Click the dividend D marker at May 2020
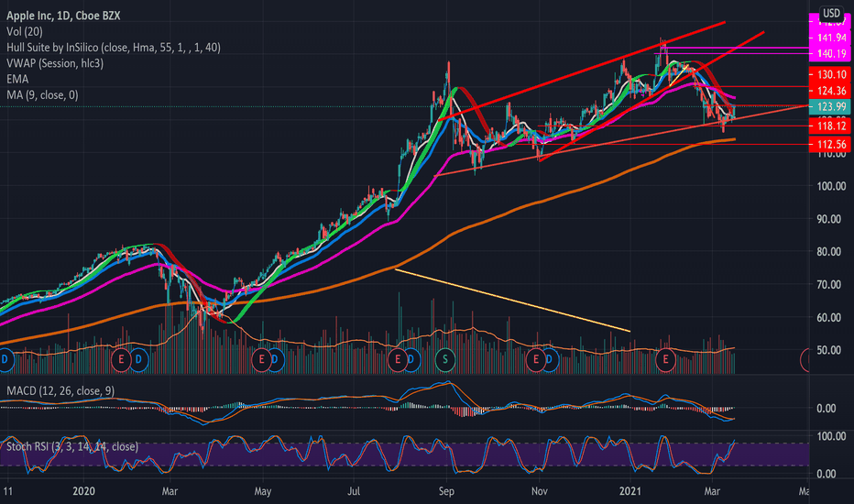The width and height of the screenshot is (854, 504). coord(275,359)
